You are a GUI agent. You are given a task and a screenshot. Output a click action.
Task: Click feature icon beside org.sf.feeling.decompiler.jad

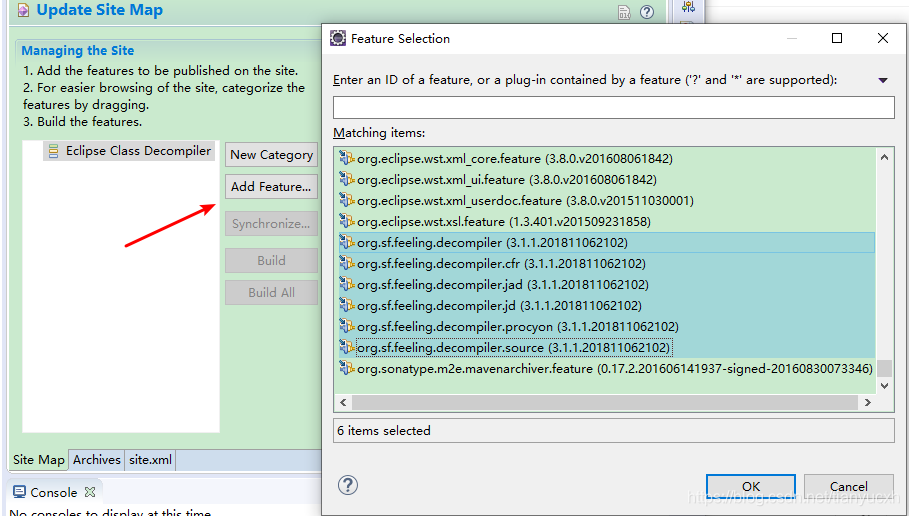click(347, 284)
